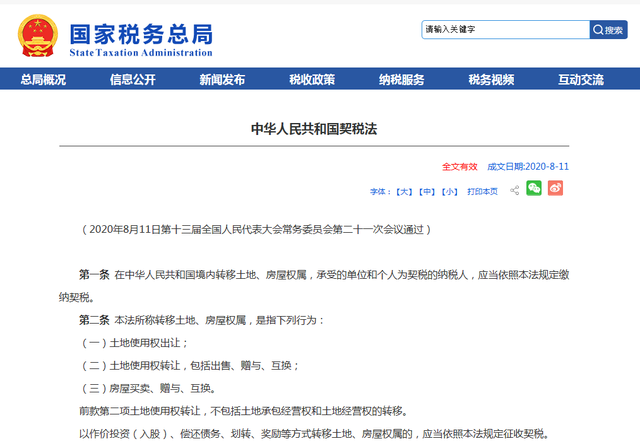The width and height of the screenshot is (640, 446).
Task: Open the 新闻发布 menu
Action: [222, 80]
